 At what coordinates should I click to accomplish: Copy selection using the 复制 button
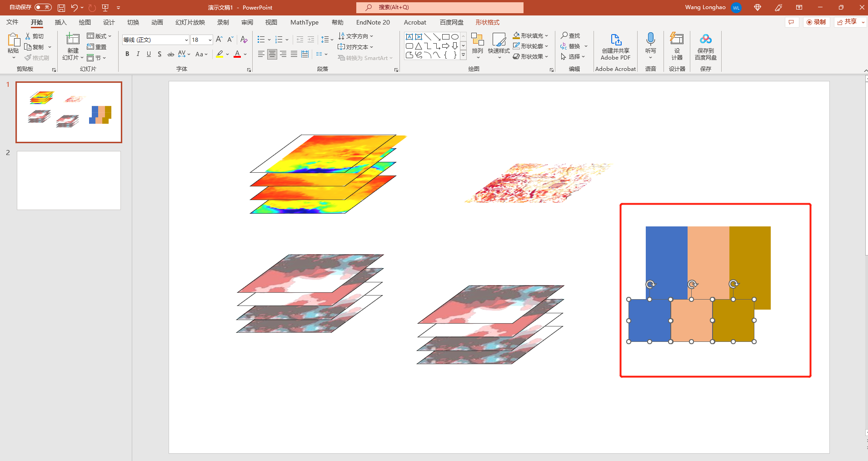(35, 47)
